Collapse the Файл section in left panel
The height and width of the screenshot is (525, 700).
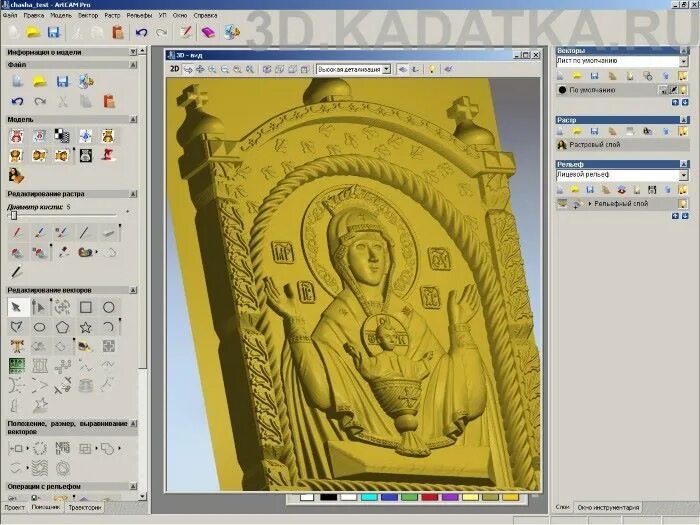click(x=133, y=65)
